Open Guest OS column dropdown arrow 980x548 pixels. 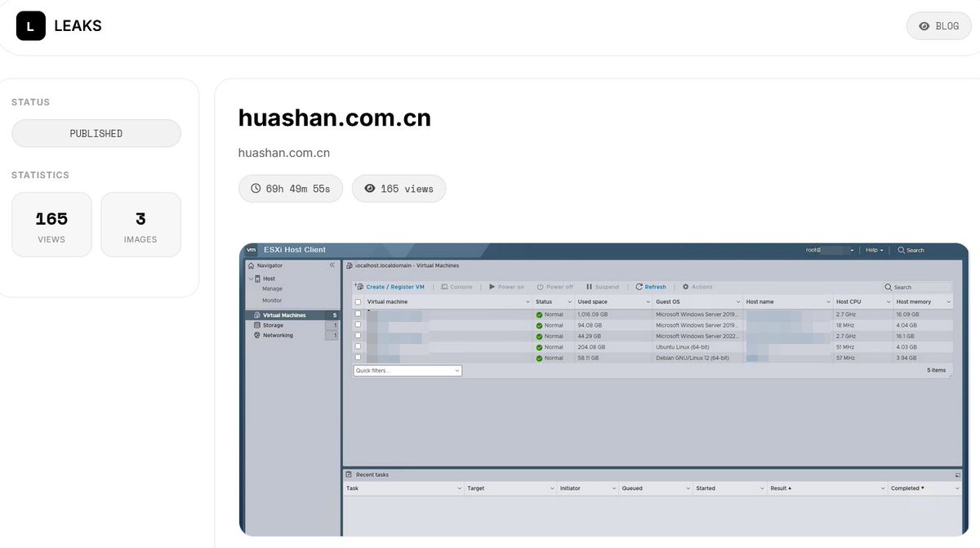[738, 302]
